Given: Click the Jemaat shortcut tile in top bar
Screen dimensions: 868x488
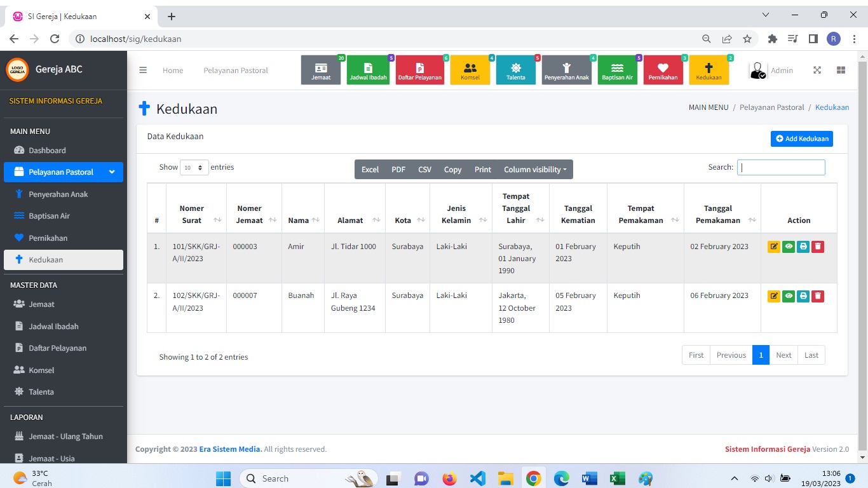Looking at the screenshot, I should 321,71.
